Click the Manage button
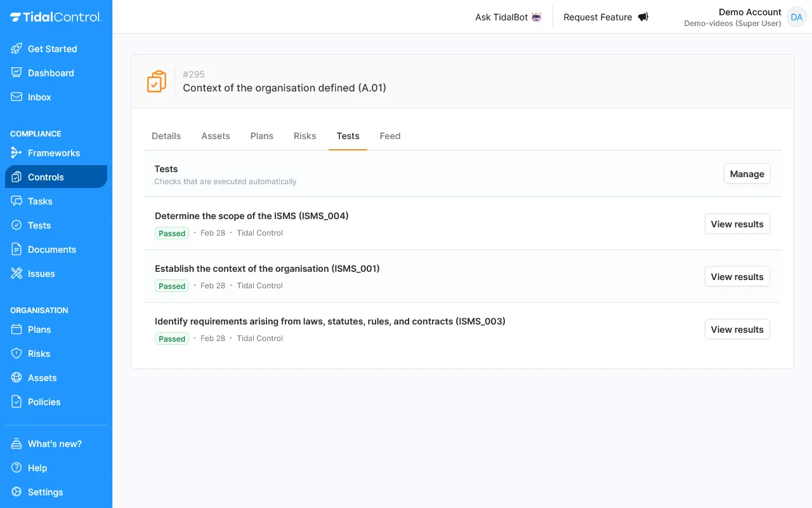 pyautogui.click(x=747, y=174)
